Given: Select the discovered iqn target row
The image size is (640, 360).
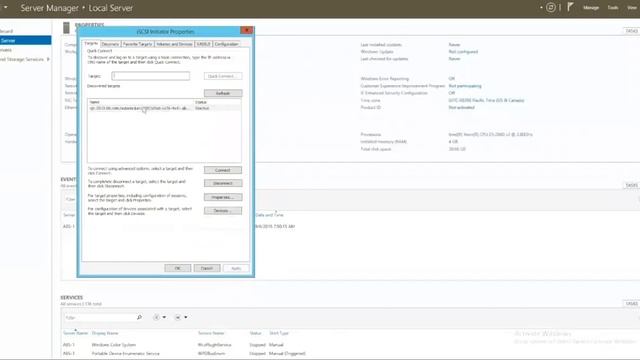Looking at the screenshot, I should pos(164,108).
